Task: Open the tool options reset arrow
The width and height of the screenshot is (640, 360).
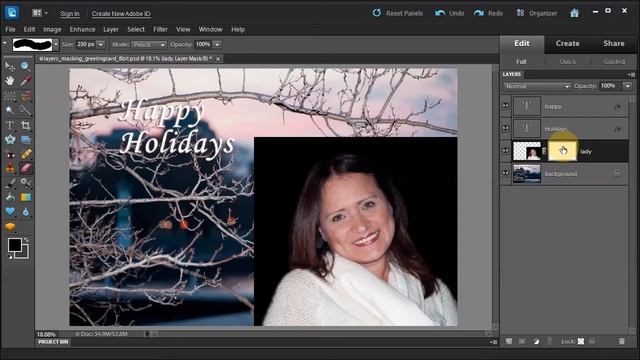Action: (x=4, y=43)
